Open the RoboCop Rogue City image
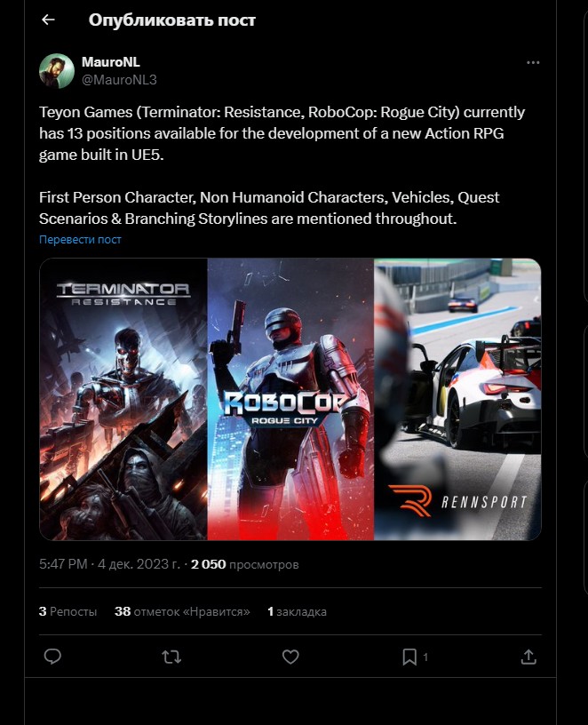The image size is (588, 725). (x=290, y=399)
